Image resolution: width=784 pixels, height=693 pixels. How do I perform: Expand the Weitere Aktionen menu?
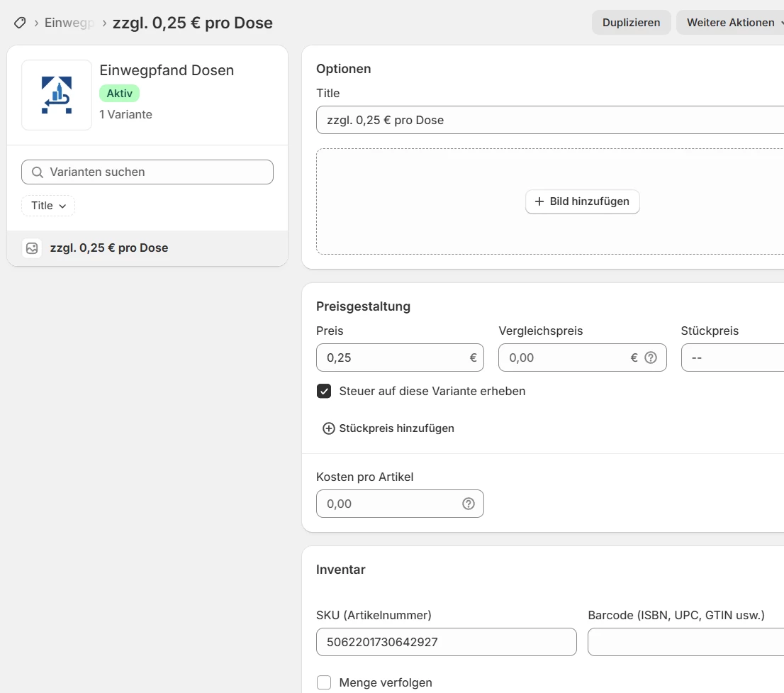click(x=730, y=23)
